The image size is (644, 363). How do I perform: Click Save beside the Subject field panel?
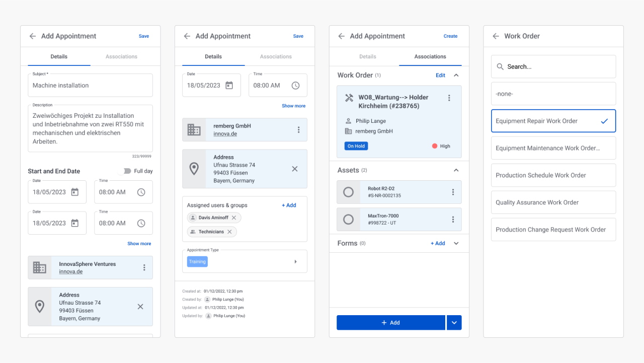point(144,36)
